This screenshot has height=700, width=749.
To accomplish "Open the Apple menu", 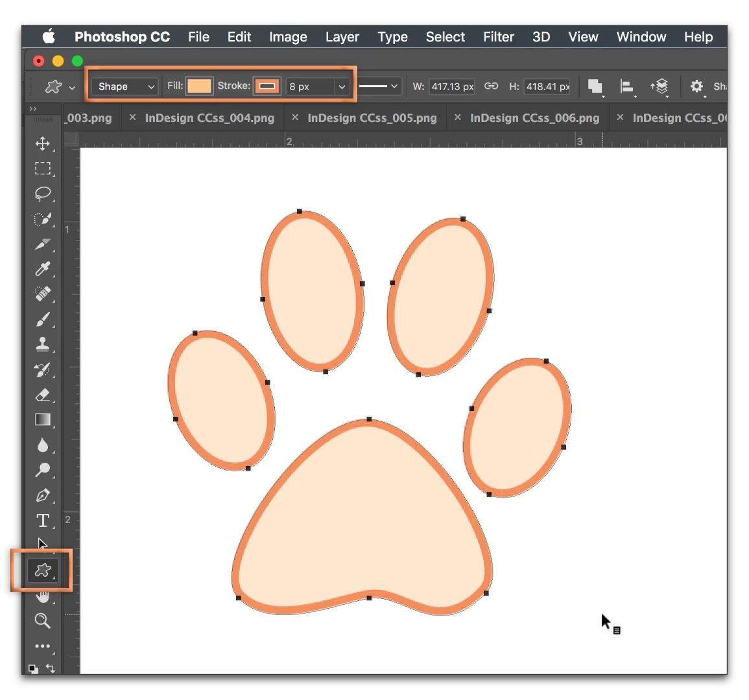I will click(x=49, y=36).
